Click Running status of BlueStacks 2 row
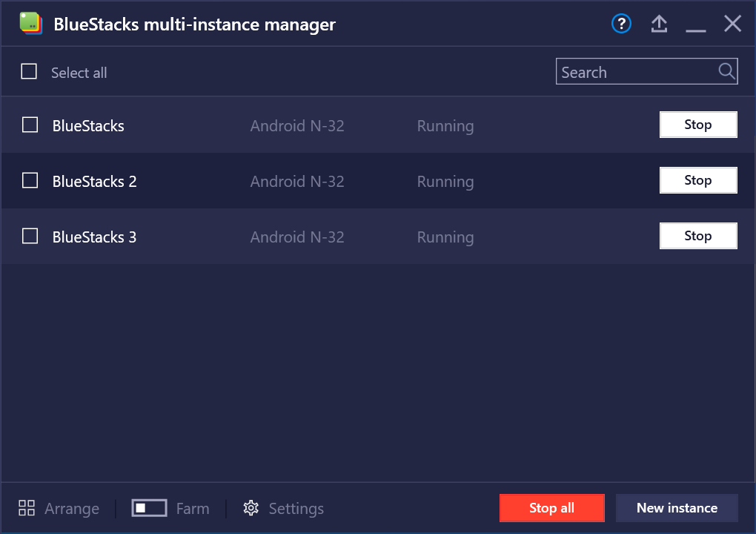This screenshot has width=756, height=534. coord(445,182)
